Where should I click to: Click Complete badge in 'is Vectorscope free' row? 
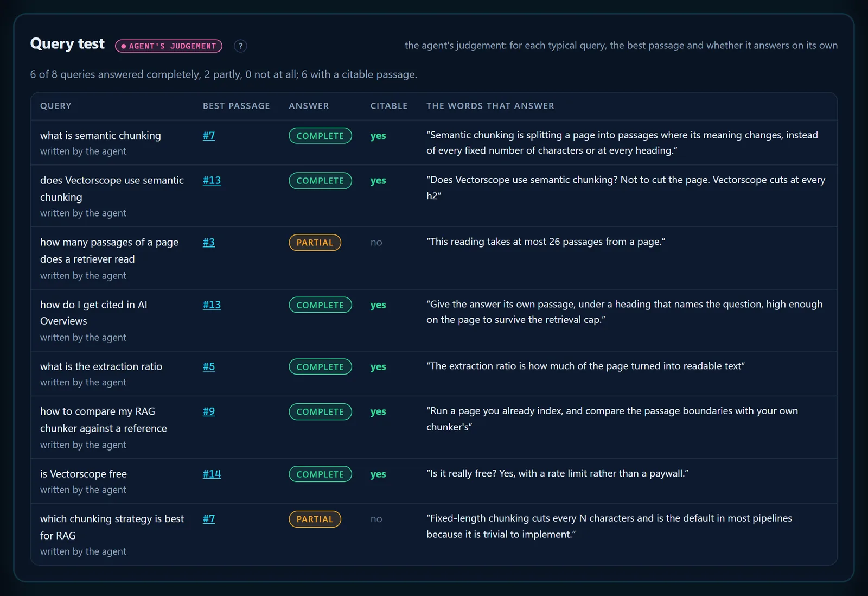(x=320, y=474)
